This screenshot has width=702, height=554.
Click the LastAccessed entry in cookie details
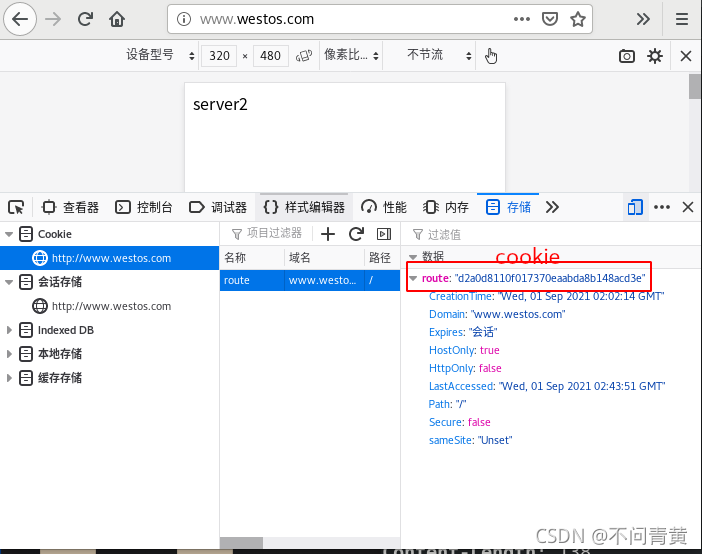(547, 386)
